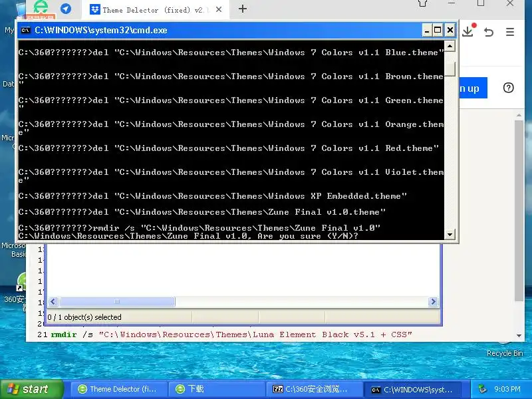
Task: Click cmd scrollbar down arrow
Action: tap(450, 234)
